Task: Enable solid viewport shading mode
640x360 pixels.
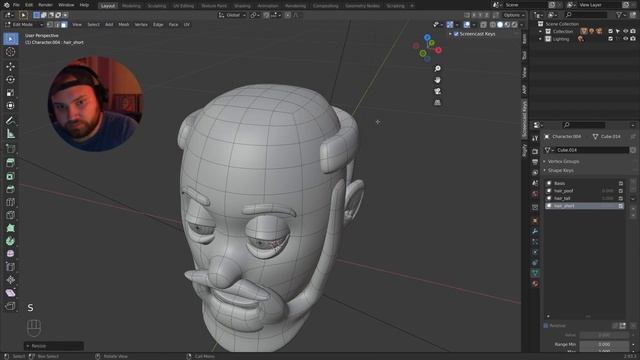Action: [x=500, y=25]
